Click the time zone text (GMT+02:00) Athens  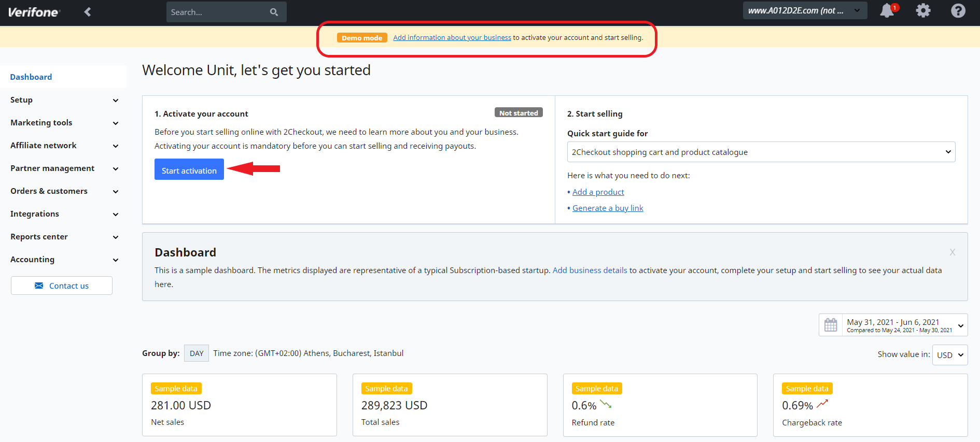click(x=309, y=353)
